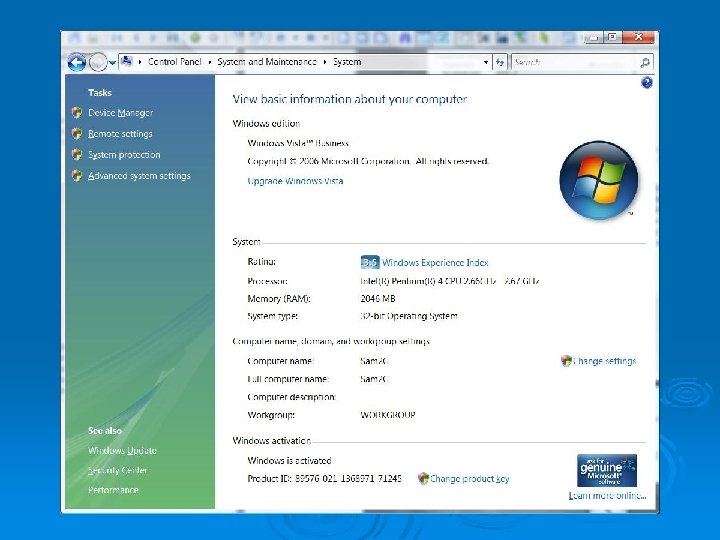This screenshot has height=540, width=720.
Task: Follow the Learn more online link
Action: [x=607, y=496]
